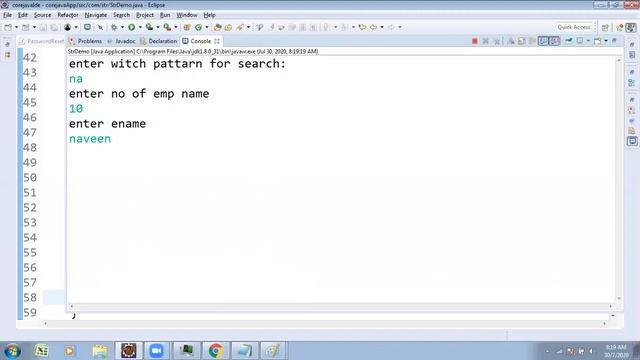Open the Search menu
This screenshot has height=360, width=640.
click(121, 15)
